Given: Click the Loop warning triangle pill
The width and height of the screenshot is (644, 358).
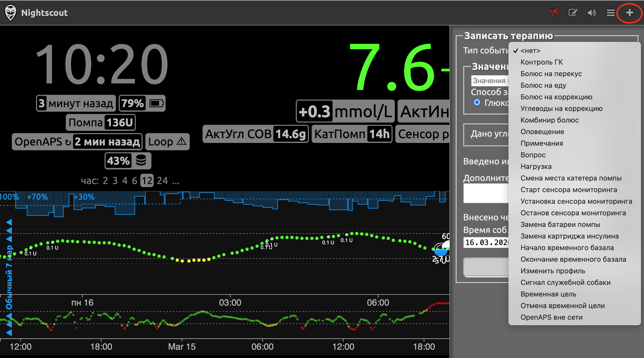Looking at the screenshot, I should [x=167, y=142].
